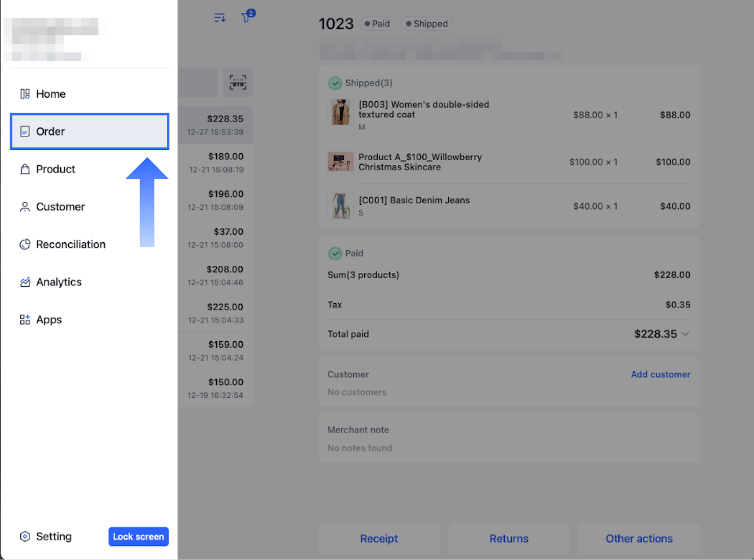Open the order search field

click(x=197, y=82)
